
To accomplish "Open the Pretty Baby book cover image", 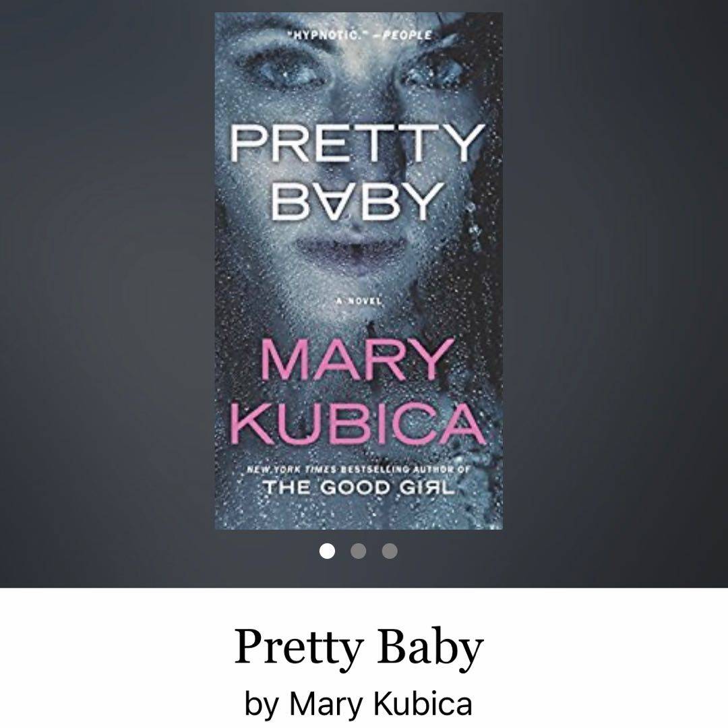I will point(359,271).
